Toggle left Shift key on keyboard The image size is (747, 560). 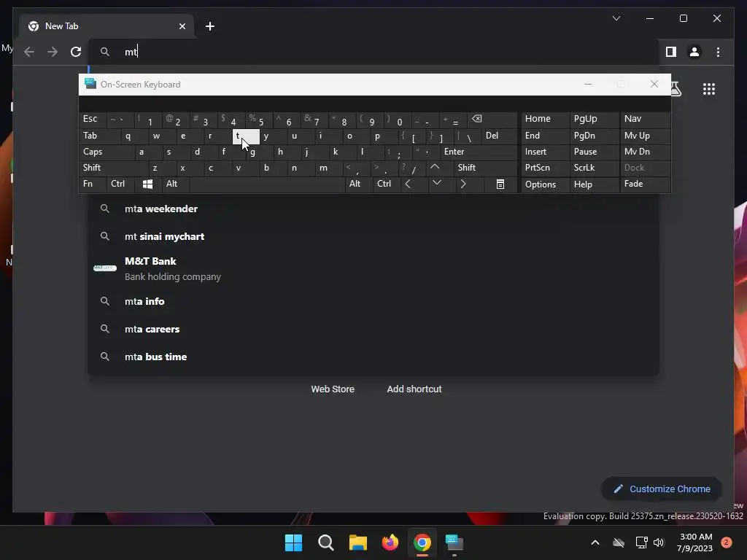(x=113, y=168)
